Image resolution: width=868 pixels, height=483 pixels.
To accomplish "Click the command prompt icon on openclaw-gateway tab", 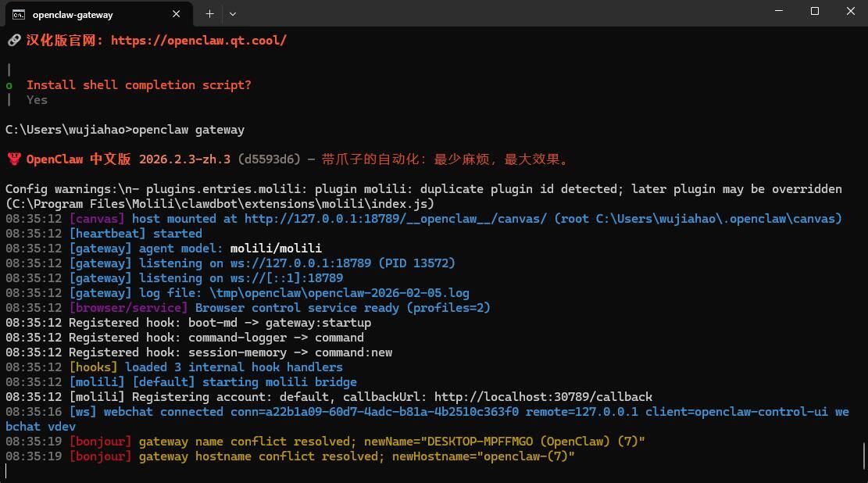I will tap(20, 14).
